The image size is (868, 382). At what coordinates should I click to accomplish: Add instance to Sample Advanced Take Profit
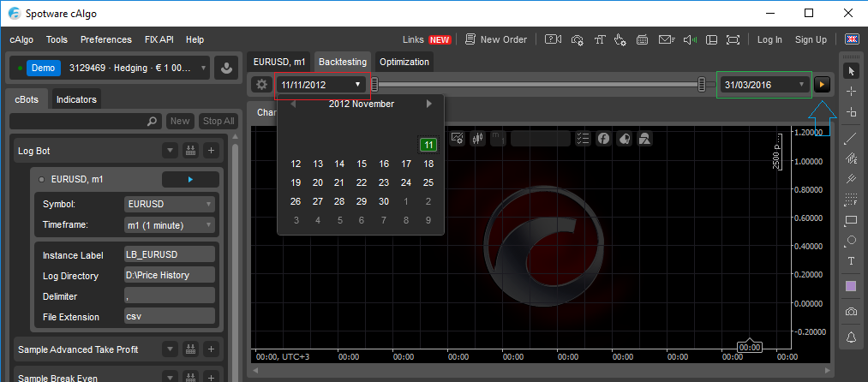pos(211,349)
